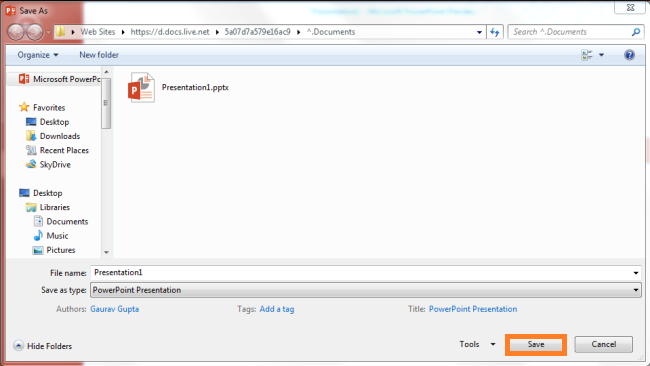Click navigation pane scroll up arrow

coord(106,72)
